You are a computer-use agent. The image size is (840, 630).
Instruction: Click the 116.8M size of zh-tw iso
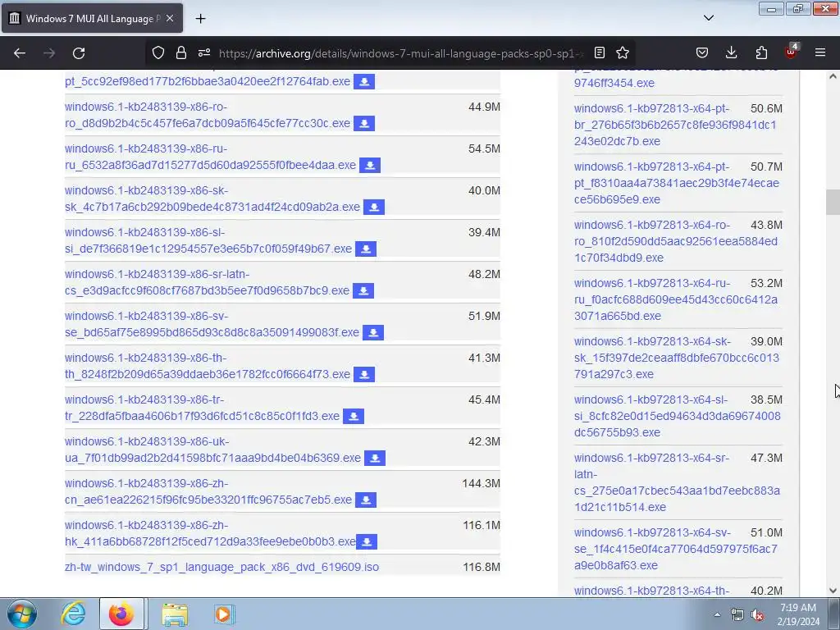(481, 567)
